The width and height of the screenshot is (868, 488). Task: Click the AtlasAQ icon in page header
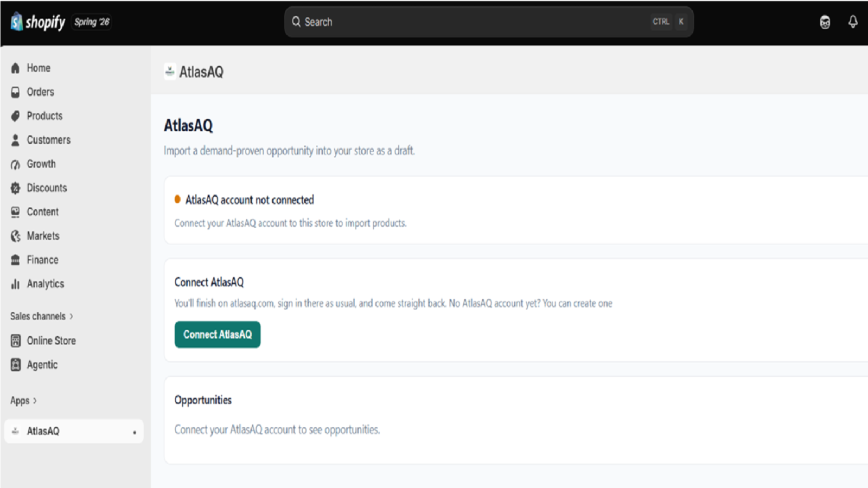click(x=170, y=72)
